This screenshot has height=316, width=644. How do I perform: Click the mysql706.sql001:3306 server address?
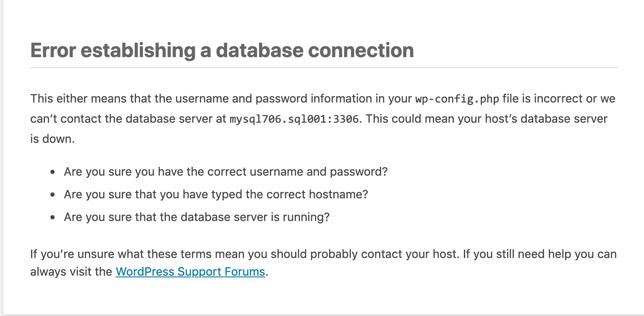click(294, 119)
